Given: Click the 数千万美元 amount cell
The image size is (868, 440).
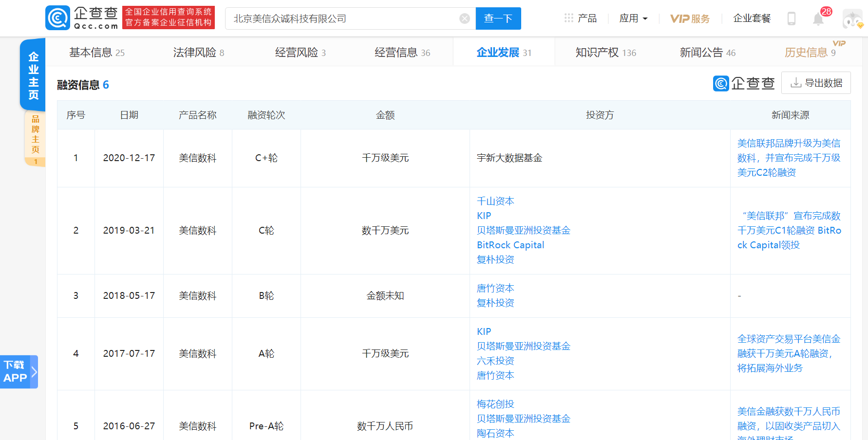Looking at the screenshot, I should (385, 230).
